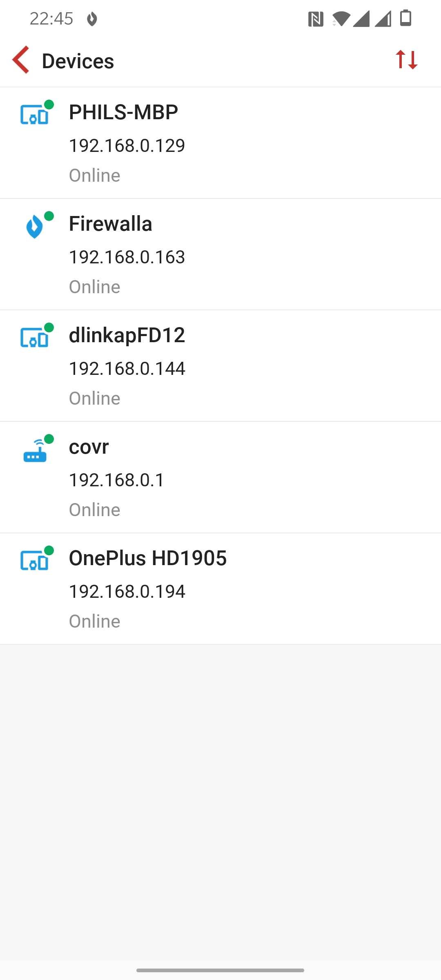
Task: Tap the bottom home gesture bar
Action: tap(220, 970)
